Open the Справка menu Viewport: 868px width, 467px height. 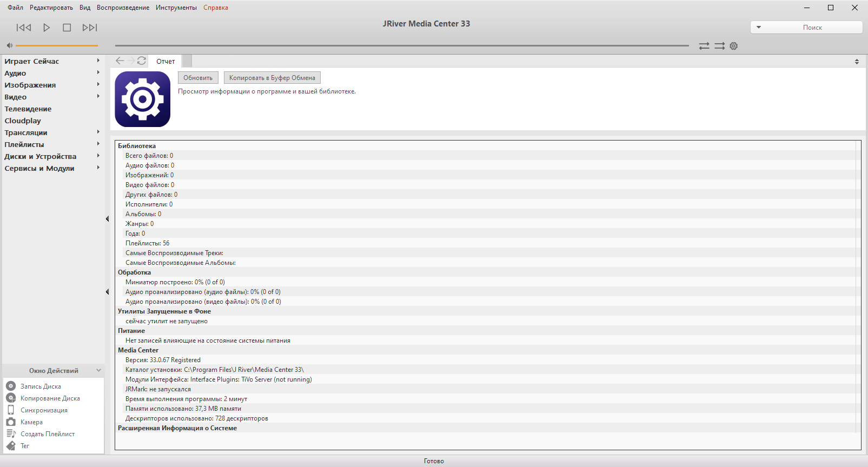216,8
